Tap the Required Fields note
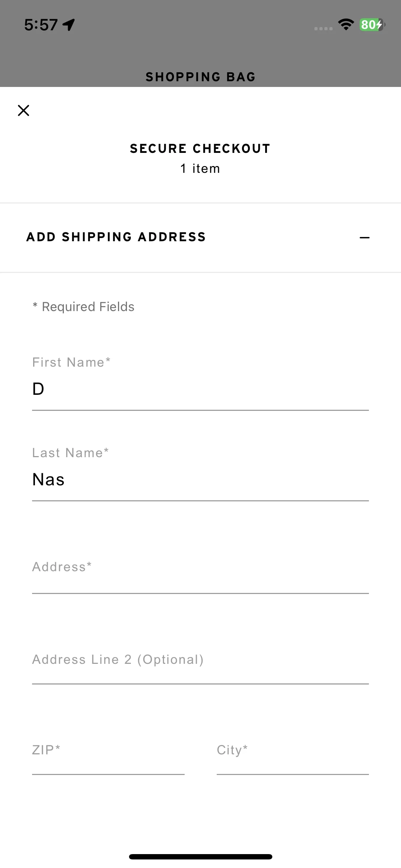 83,307
